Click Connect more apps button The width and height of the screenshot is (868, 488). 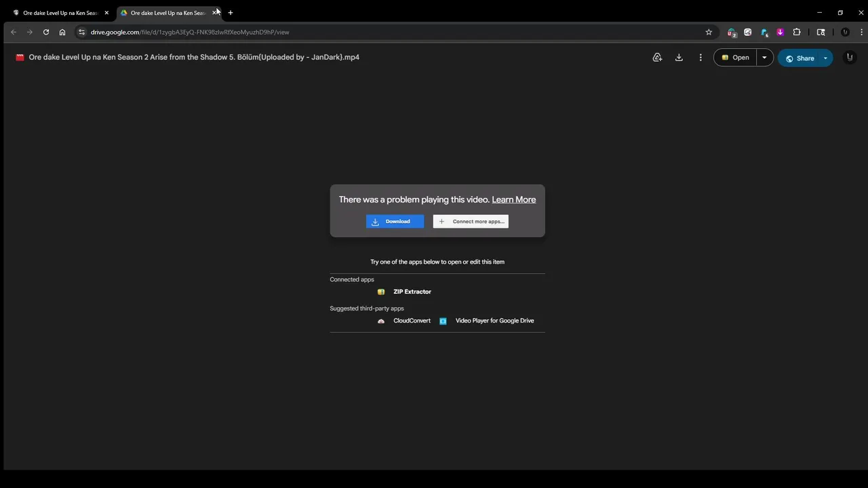click(x=471, y=222)
